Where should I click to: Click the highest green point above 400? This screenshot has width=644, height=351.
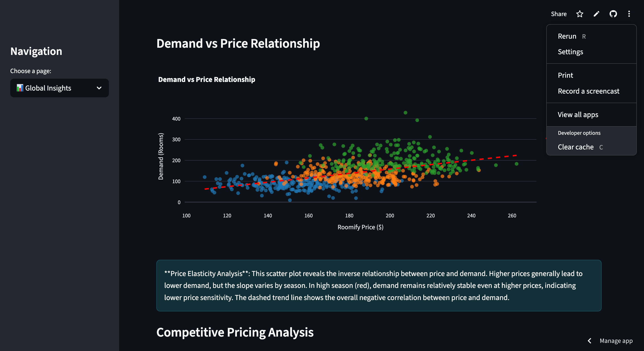point(405,113)
